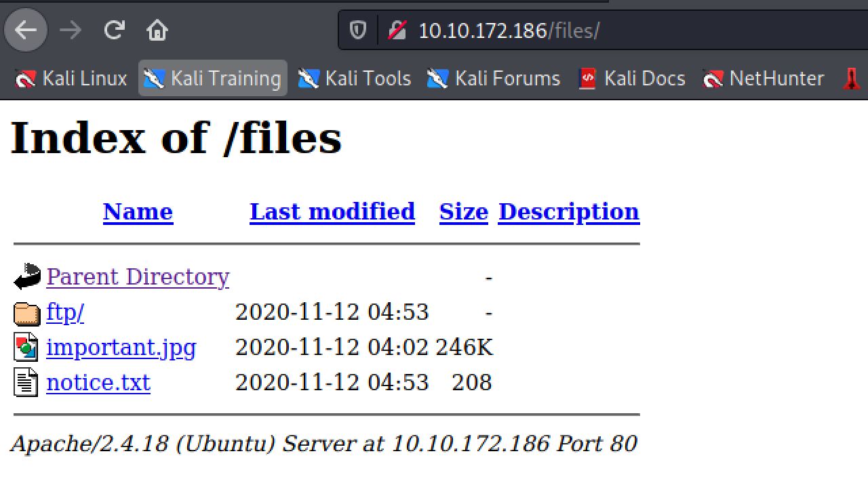
Task: Click the browser back arrow button
Action: (26, 30)
